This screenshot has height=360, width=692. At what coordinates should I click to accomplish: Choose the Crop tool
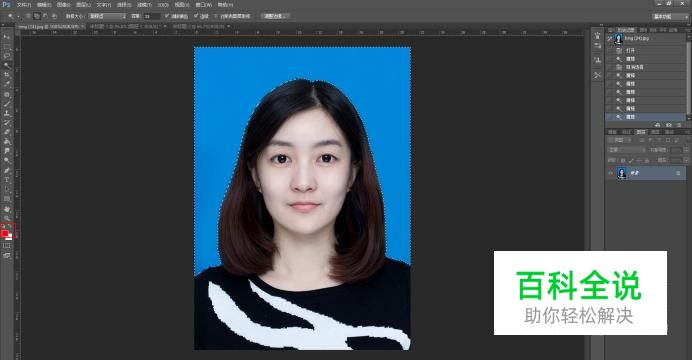7,75
